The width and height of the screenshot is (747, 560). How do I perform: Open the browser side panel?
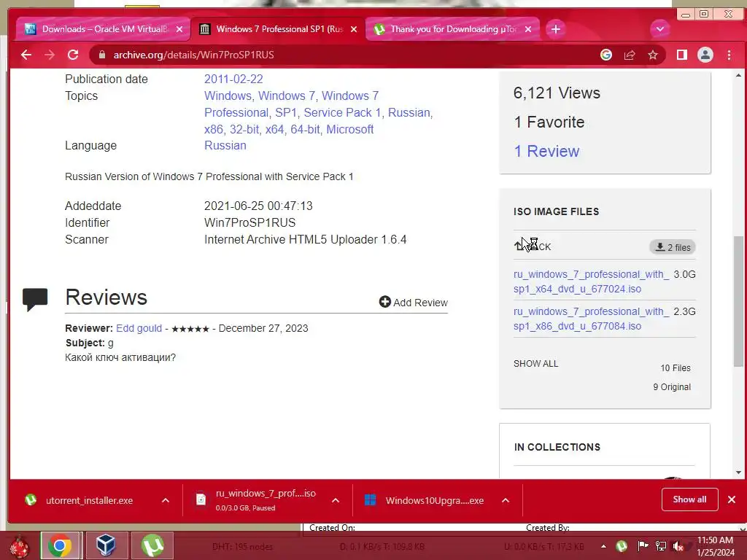tap(682, 55)
